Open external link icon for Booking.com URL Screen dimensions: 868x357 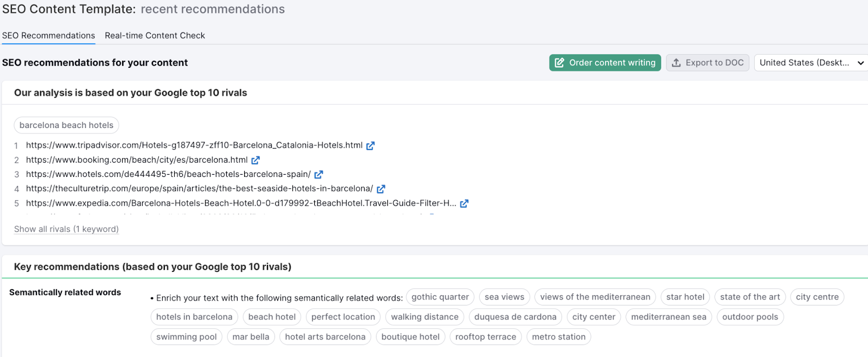[x=256, y=160]
